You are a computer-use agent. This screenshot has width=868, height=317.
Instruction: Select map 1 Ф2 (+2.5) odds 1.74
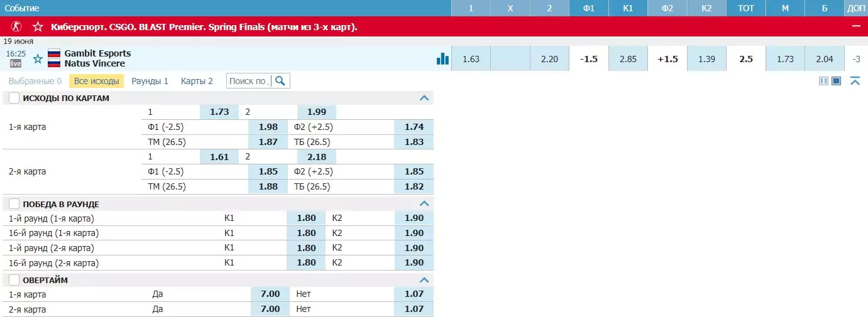point(414,127)
